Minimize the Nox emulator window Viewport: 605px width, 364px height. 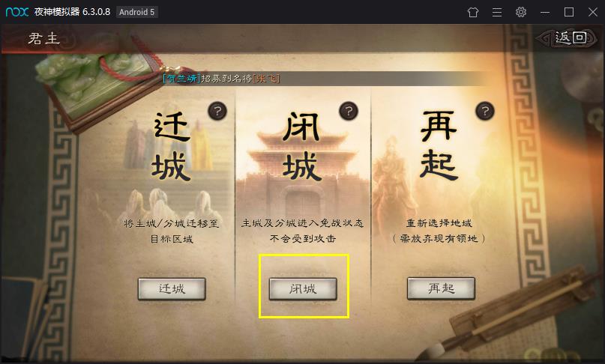[545, 12]
